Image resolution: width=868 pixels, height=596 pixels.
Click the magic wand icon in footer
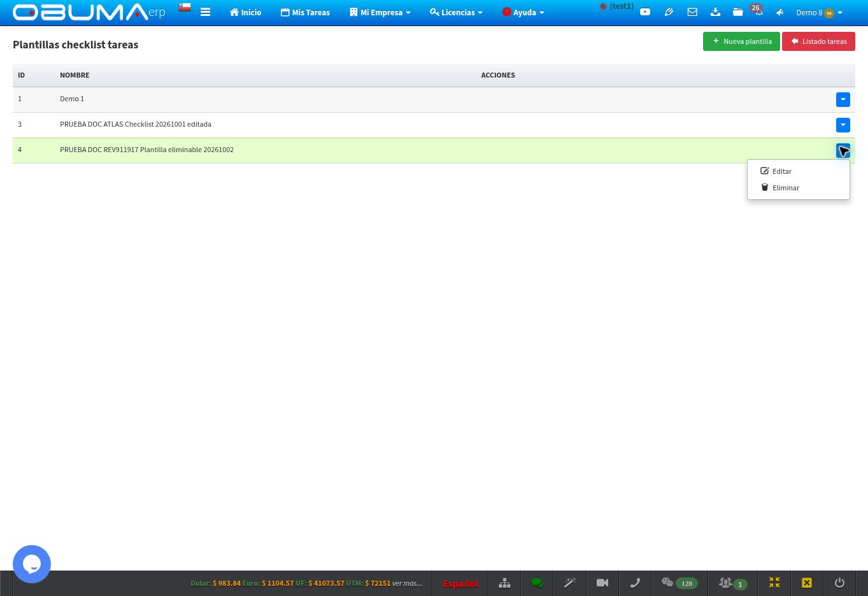pos(570,583)
